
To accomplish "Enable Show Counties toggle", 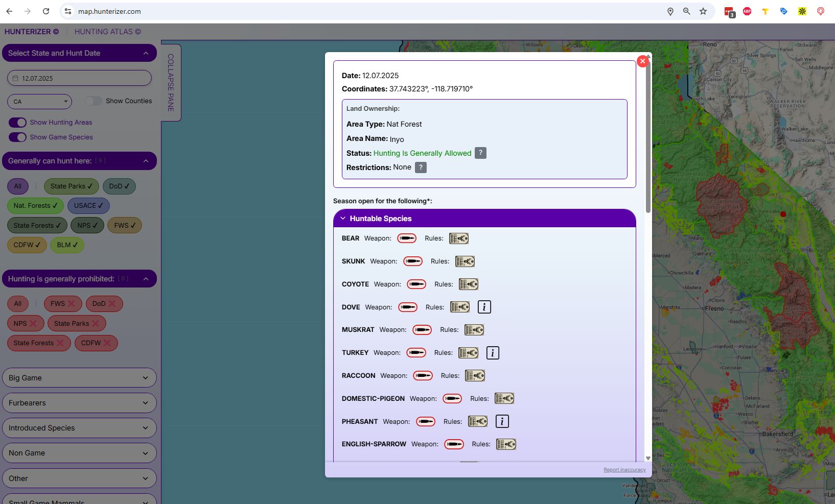I will point(94,101).
